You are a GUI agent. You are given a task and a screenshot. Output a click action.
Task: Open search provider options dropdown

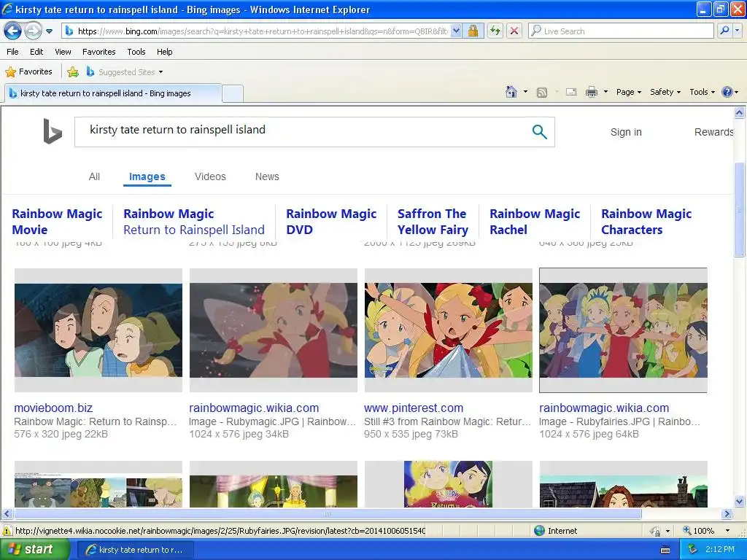[737, 31]
